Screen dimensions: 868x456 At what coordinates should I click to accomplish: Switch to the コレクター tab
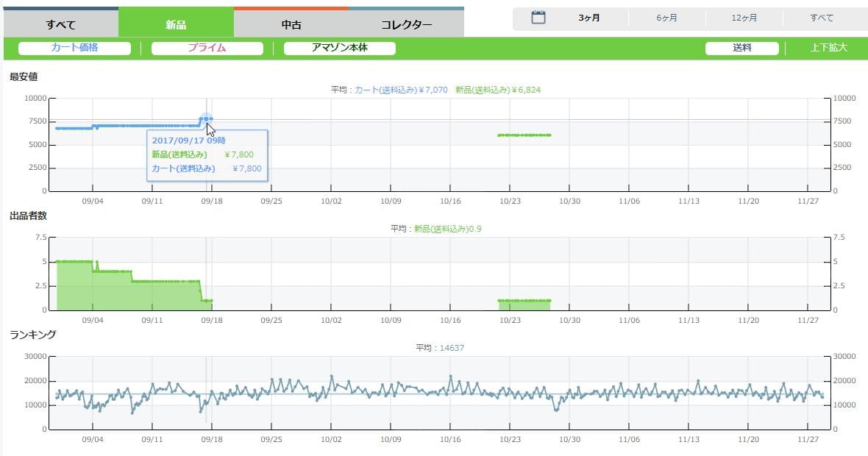click(406, 25)
